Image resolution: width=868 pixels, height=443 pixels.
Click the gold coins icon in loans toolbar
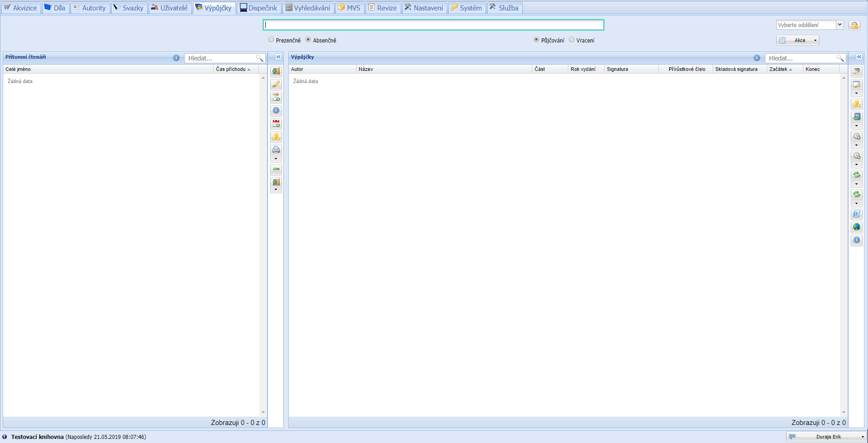(x=856, y=104)
